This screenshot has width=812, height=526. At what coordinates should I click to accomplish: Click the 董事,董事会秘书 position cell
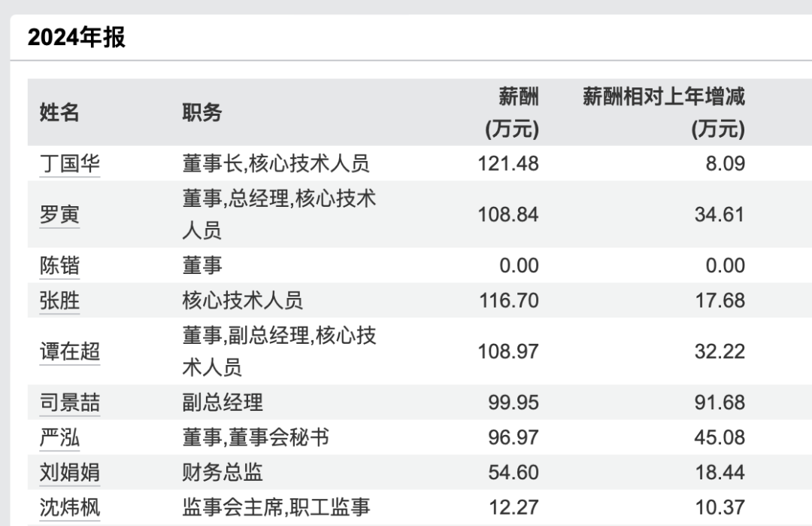click(x=256, y=437)
